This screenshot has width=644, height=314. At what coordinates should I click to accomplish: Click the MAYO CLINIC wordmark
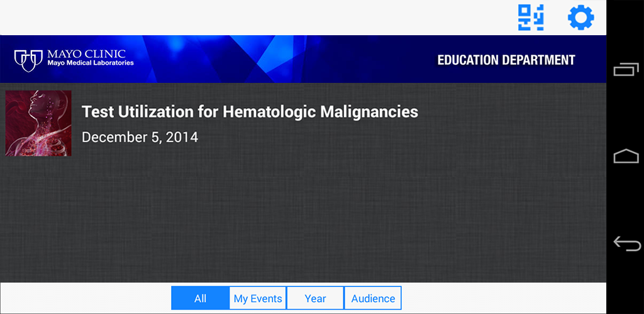[87, 54]
